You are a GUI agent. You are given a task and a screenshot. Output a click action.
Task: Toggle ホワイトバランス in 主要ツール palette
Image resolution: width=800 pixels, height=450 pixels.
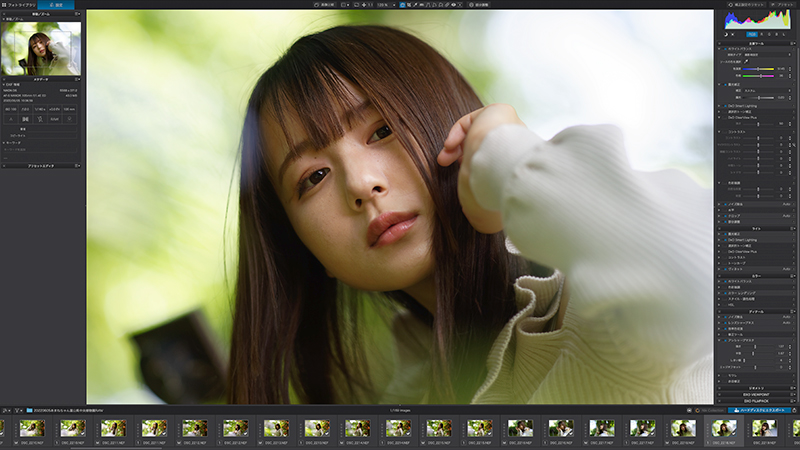(726, 49)
